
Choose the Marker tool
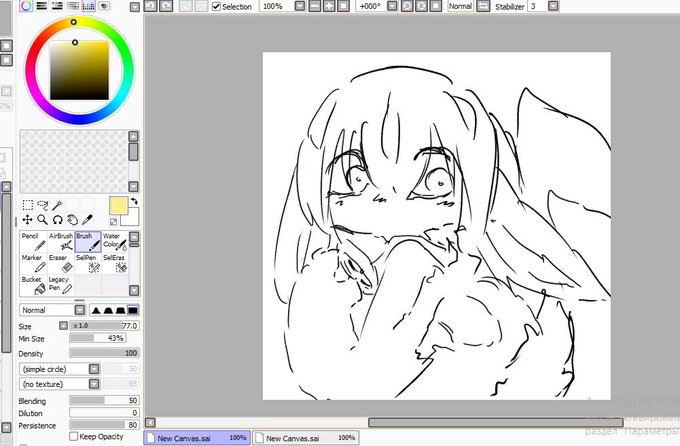(34, 263)
